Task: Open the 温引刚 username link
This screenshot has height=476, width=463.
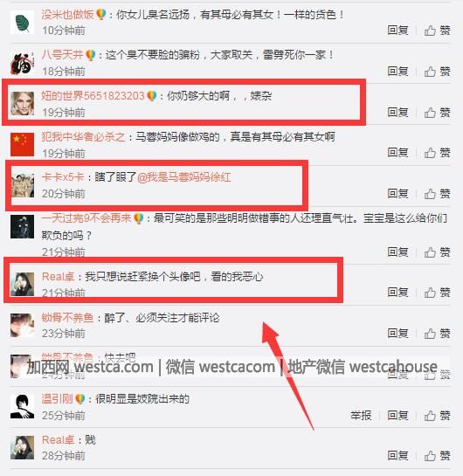Action: [x=57, y=398]
